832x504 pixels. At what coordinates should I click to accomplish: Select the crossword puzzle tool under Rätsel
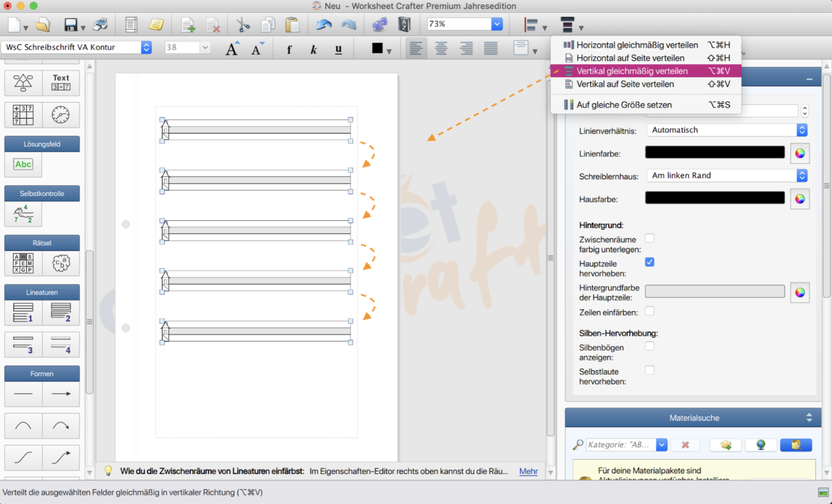(x=23, y=263)
